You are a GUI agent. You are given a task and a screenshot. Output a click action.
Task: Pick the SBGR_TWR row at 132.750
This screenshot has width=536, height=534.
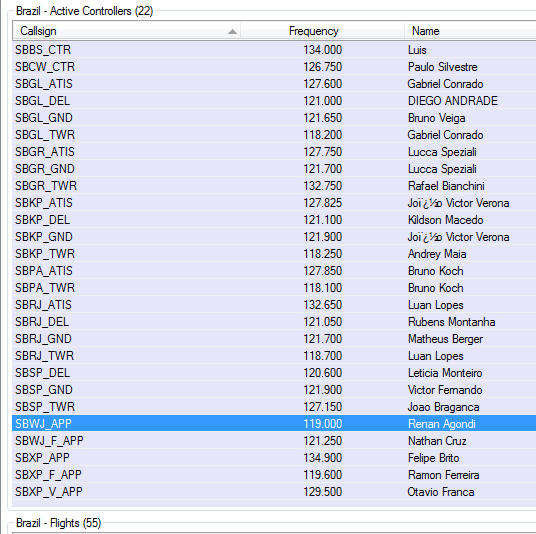(x=274, y=186)
